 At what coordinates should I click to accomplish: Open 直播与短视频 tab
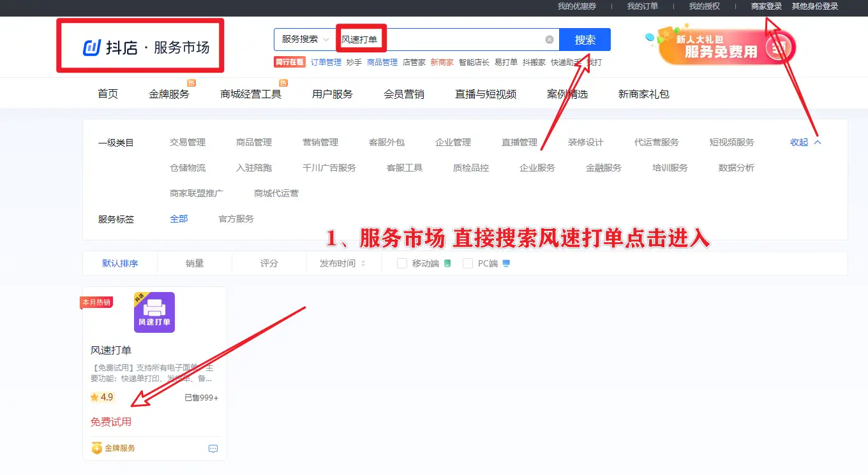pos(486,94)
